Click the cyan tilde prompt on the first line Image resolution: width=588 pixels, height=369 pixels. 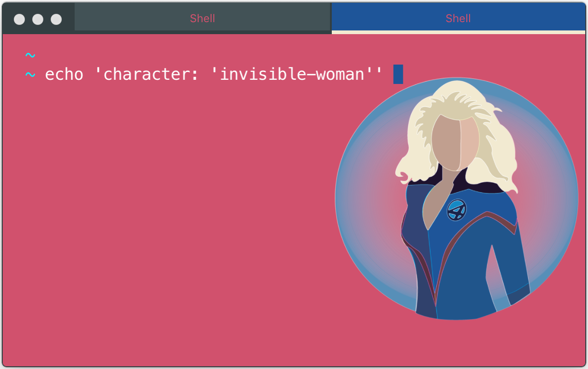pos(30,55)
